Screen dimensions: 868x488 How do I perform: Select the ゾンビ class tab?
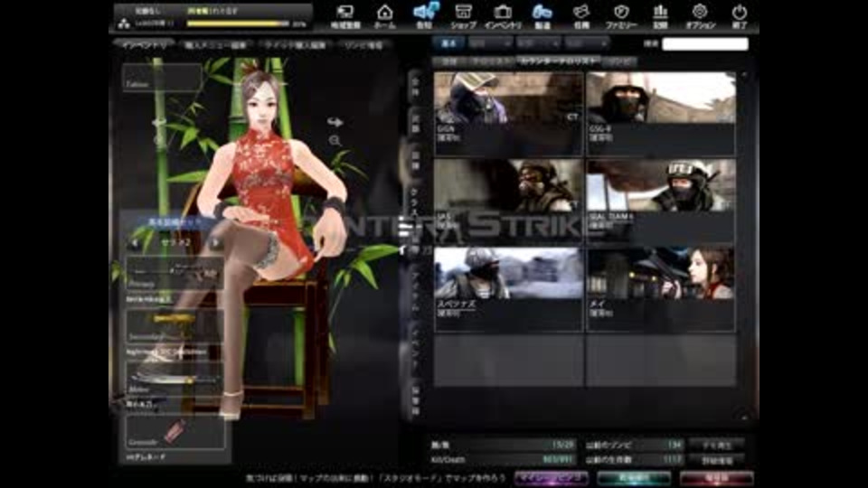pyautogui.click(x=619, y=61)
